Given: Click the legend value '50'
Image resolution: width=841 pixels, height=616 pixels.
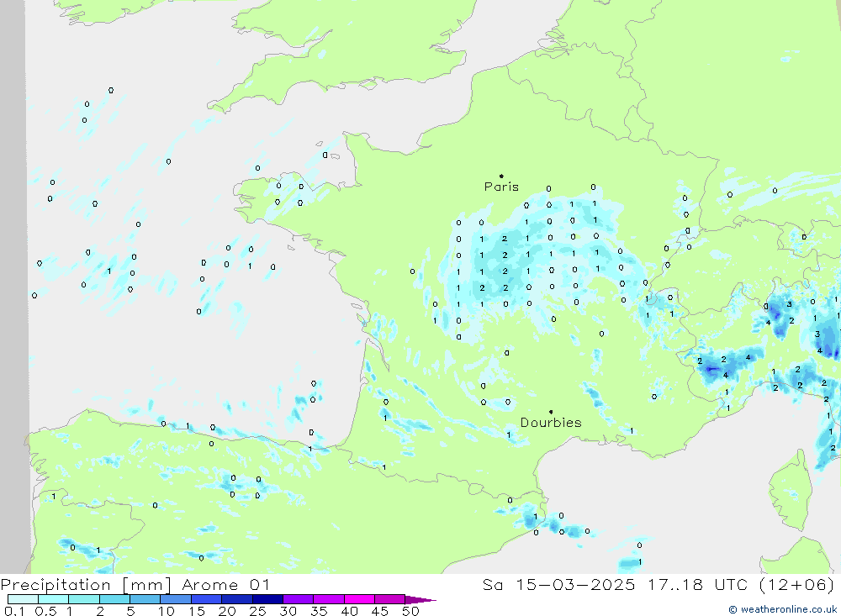Looking at the screenshot, I should point(410,611).
